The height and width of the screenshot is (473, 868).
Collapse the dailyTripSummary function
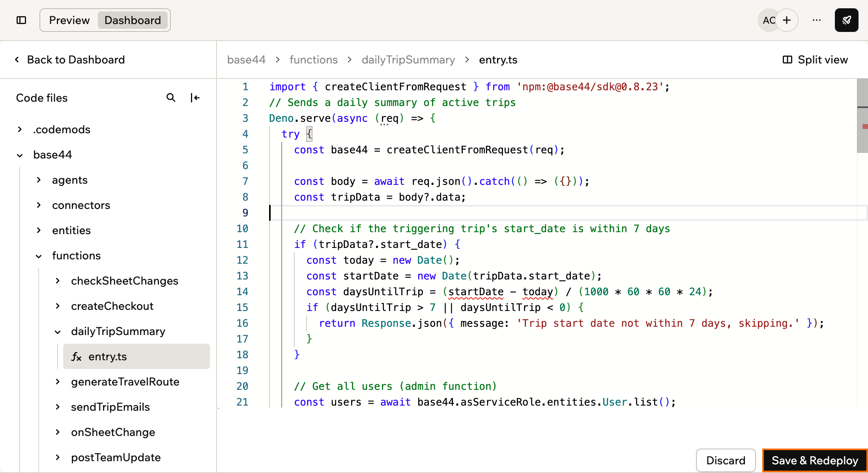[58, 331]
